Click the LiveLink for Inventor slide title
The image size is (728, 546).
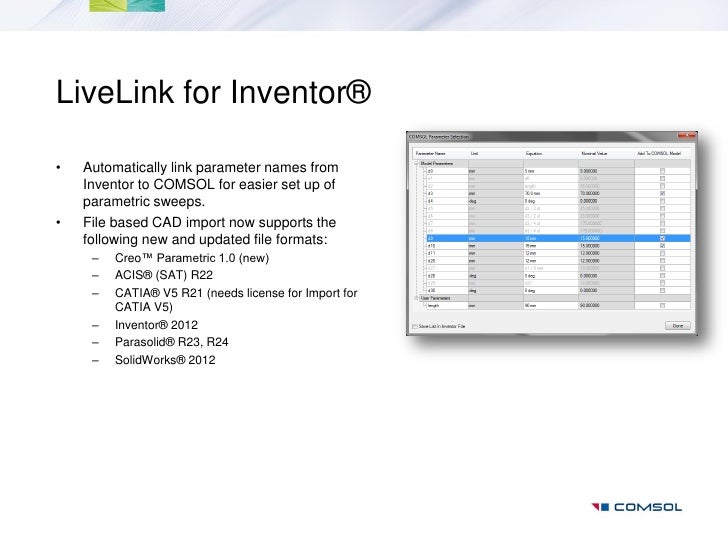click(214, 92)
